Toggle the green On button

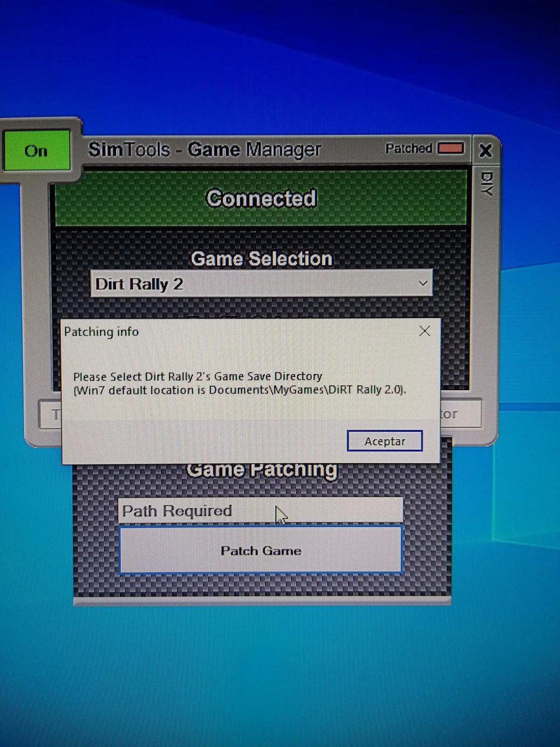click(37, 150)
